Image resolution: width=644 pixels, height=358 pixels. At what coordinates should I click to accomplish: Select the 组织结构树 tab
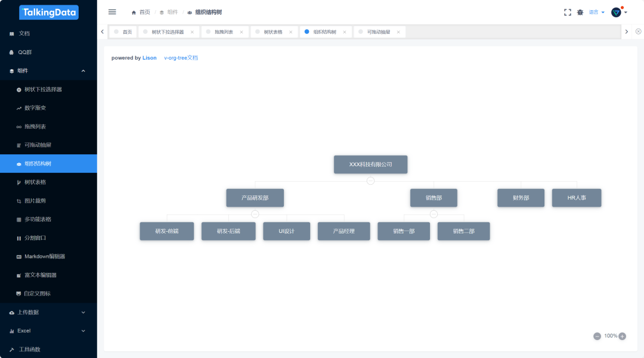tap(324, 32)
